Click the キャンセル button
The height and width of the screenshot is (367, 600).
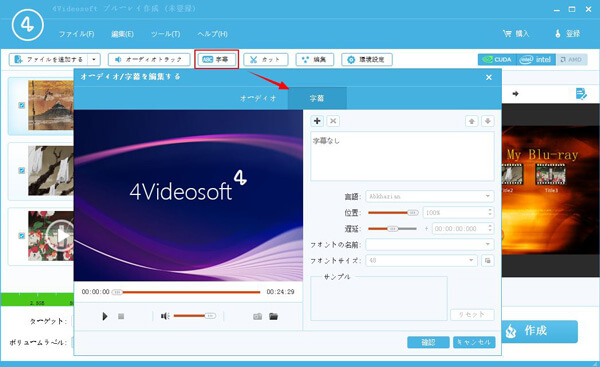[474, 342]
